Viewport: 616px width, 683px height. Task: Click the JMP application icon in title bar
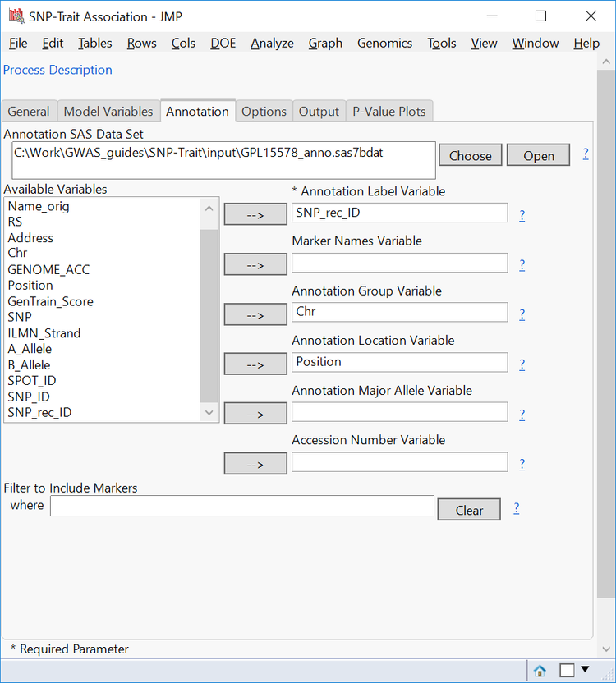(x=16, y=16)
